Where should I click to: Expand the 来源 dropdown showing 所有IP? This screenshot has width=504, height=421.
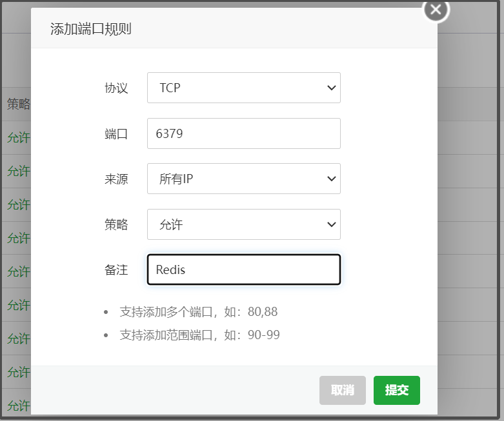(x=243, y=179)
